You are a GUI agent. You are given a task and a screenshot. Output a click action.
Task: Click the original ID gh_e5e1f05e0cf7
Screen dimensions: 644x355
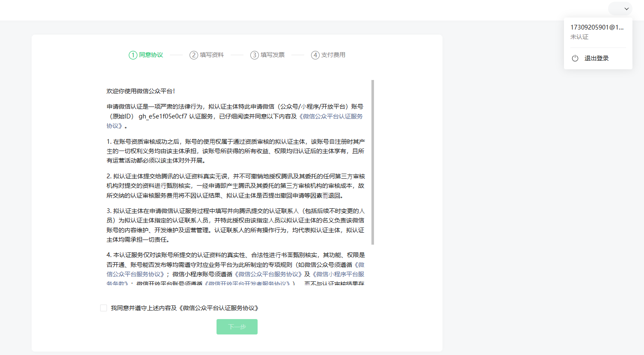tap(163, 116)
